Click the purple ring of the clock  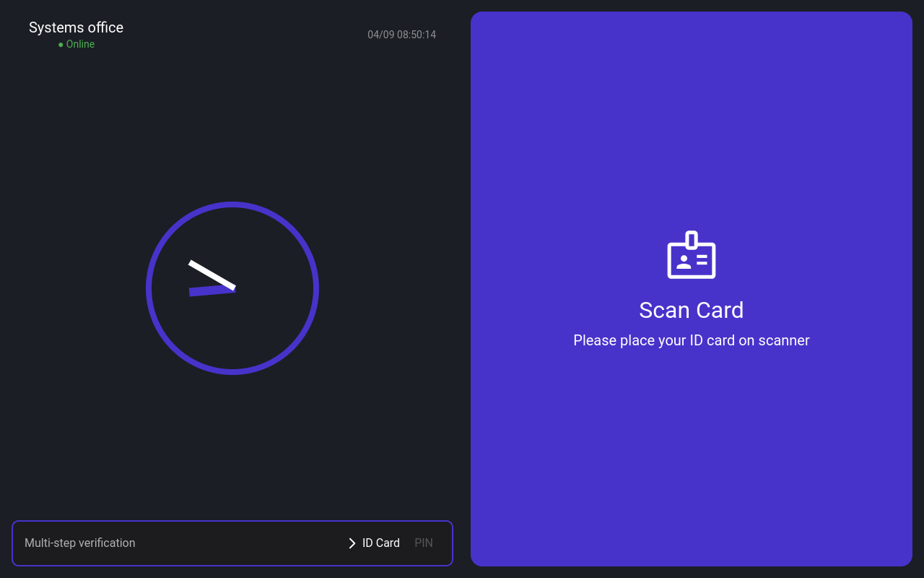232,204
